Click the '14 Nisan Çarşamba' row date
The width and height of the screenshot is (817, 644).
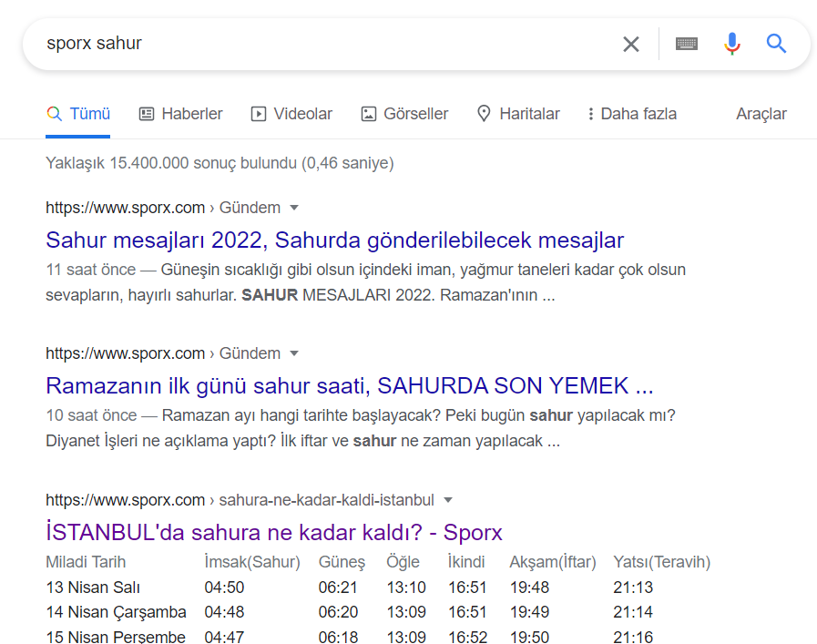coord(116,612)
